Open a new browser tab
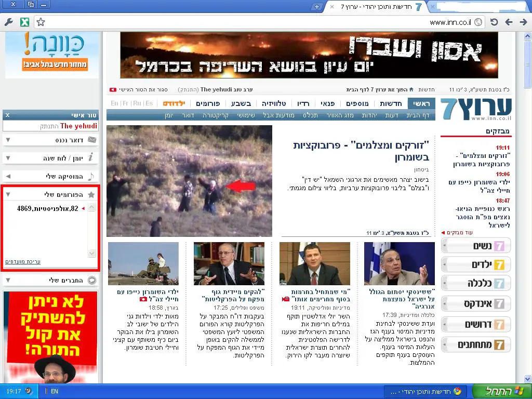 pos(317,7)
